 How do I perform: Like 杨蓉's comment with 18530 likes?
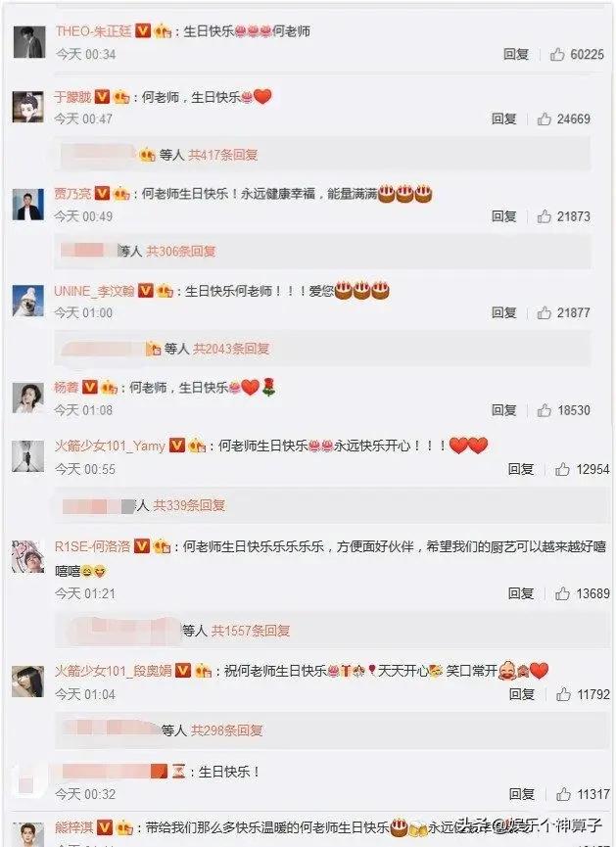coord(544,410)
